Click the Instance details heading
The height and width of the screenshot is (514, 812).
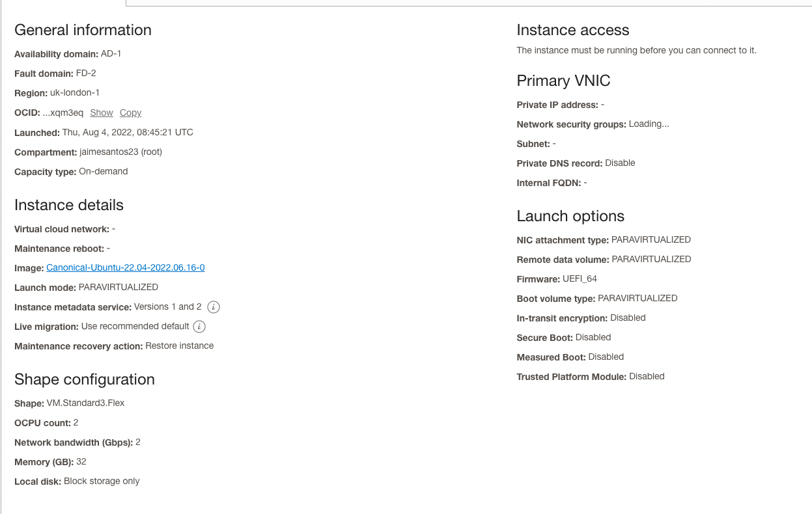[69, 205]
